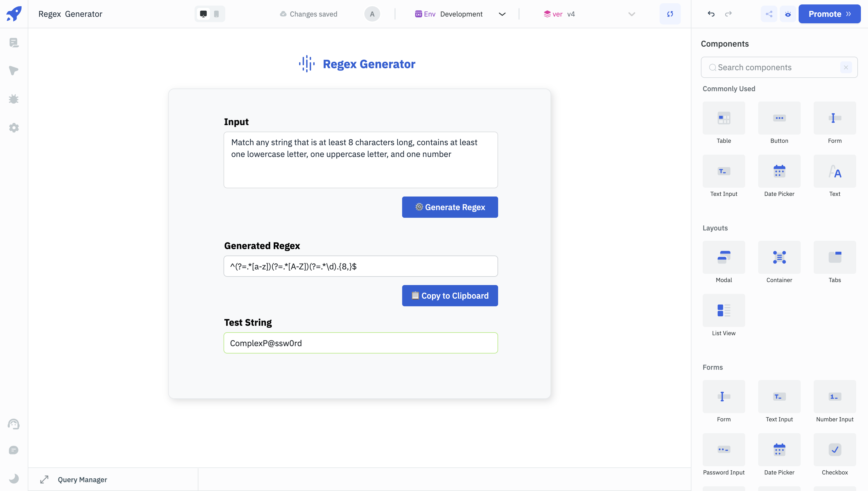This screenshot has height=491, width=868.
Task: Open the pages panel in left sidebar
Action: (x=14, y=42)
